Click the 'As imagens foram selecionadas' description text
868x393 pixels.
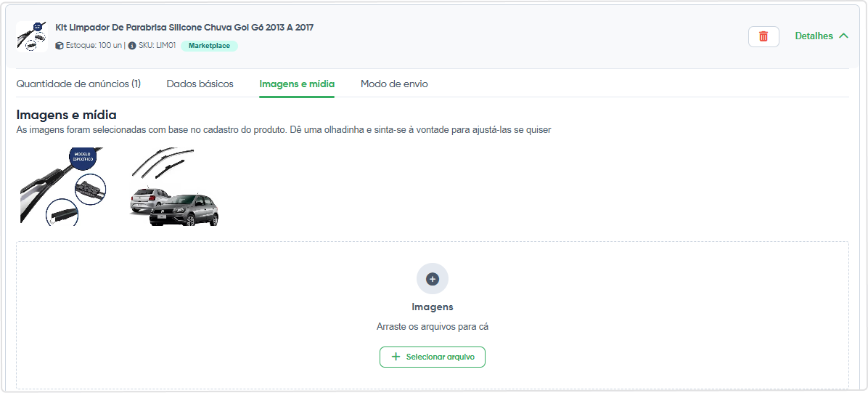click(284, 130)
